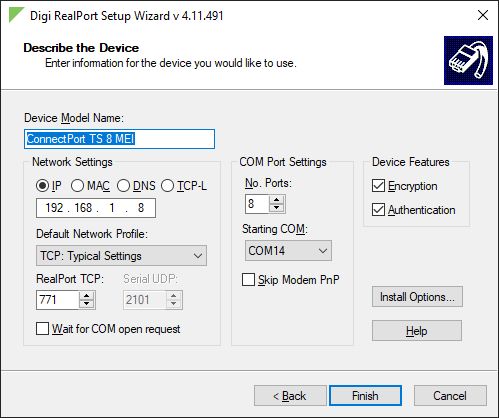Increase No. Ports with up arrow
The width and height of the screenshot is (499, 418).
coord(277,200)
